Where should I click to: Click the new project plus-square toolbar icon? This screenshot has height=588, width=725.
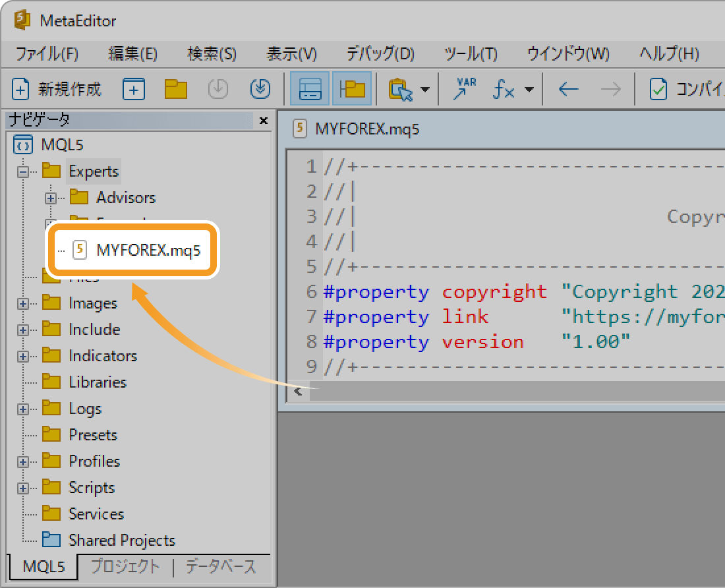pyautogui.click(x=134, y=89)
